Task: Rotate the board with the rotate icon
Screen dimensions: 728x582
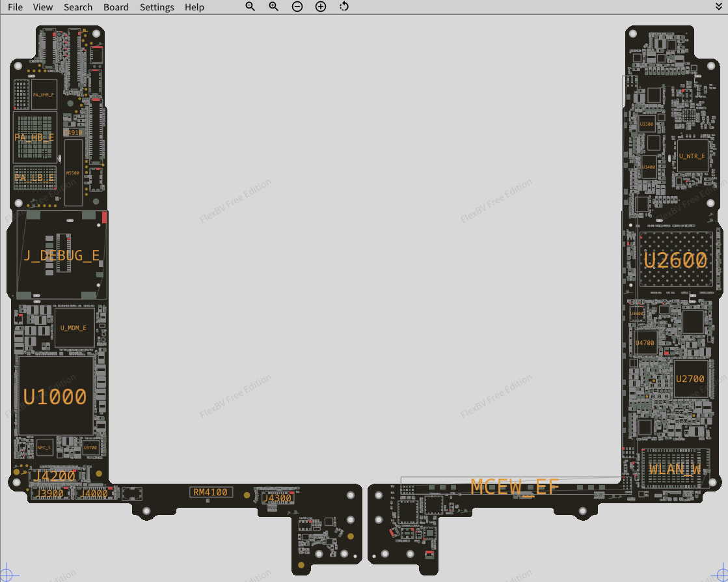Action: click(344, 7)
